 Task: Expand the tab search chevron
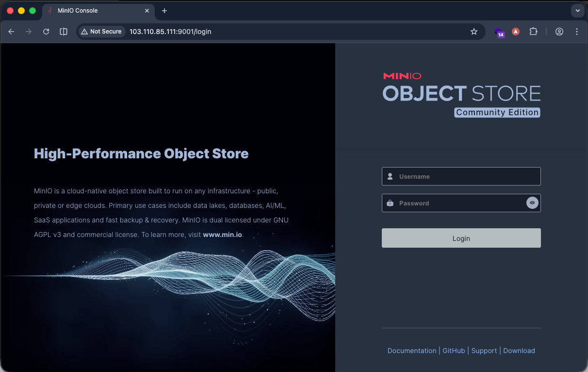(577, 11)
